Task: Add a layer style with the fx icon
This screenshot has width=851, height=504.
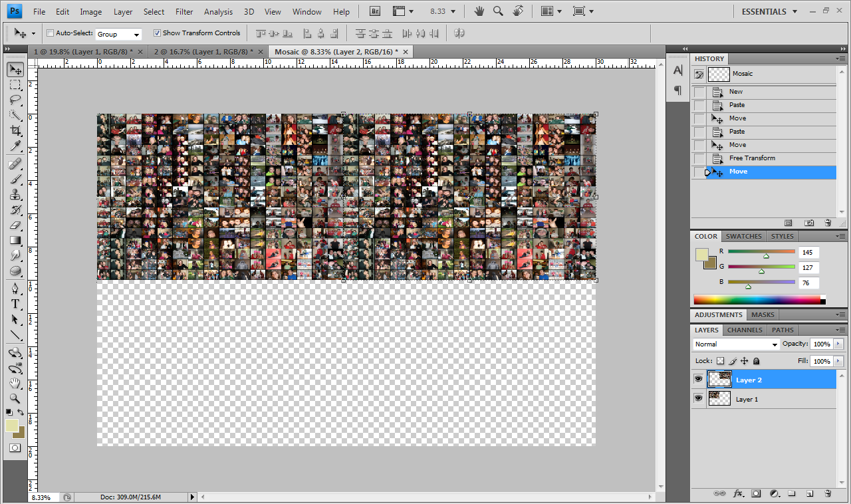Action: tap(738, 493)
